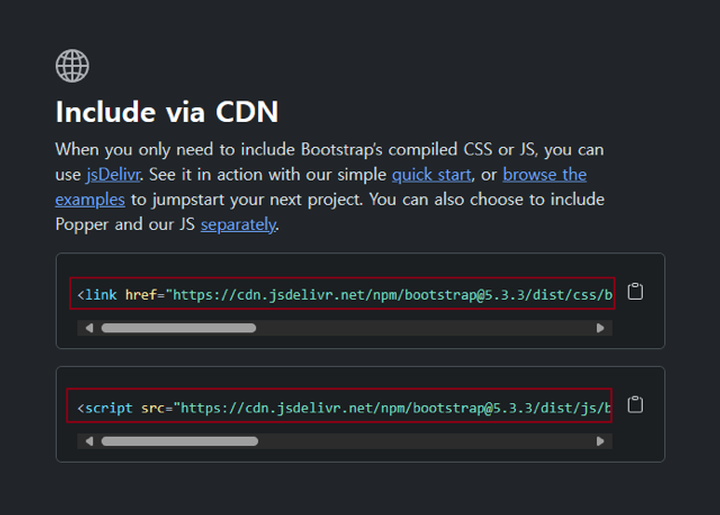720x515 pixels.
Task: Open the jsDelivr link
Action: (x=112, y=175)
